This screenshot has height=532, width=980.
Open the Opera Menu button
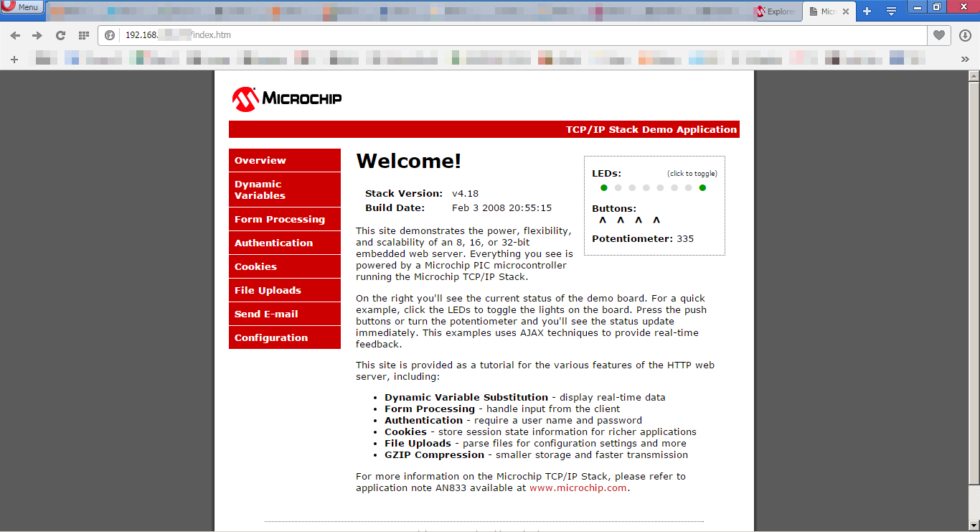tap(22, 7)
